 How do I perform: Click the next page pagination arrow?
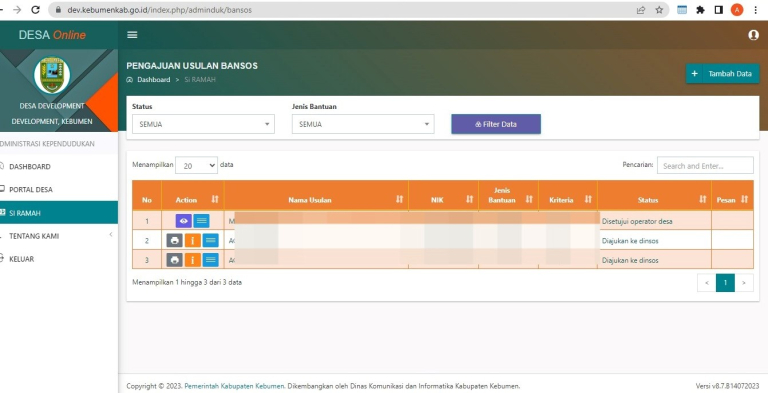pyautogui.click(x=744, y=282)
